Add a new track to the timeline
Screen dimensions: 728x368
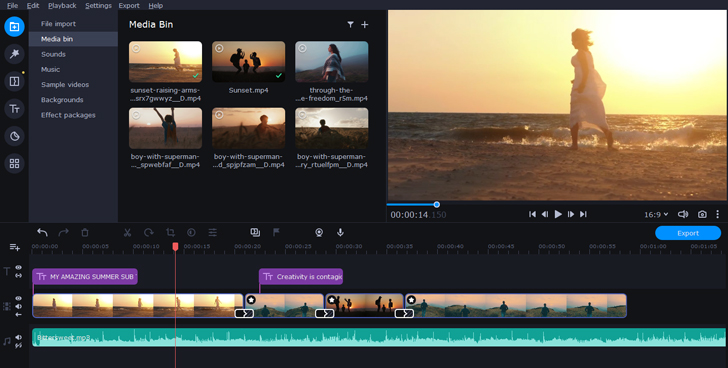(x=15, y=247)
